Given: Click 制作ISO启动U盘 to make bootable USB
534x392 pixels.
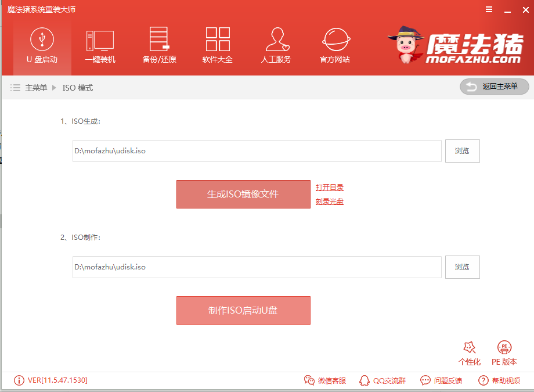Looking at the screenshot, I should pos(243,310).
